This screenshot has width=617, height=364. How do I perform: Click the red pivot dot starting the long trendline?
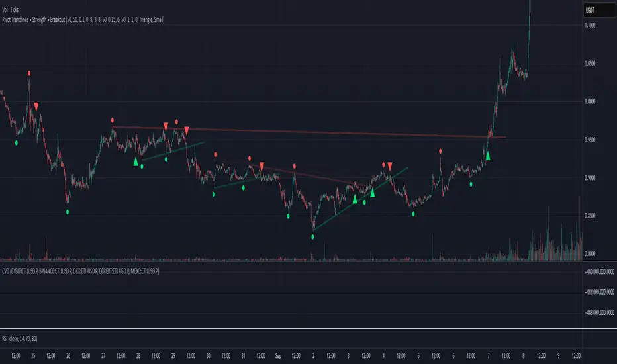pos(112,120)
